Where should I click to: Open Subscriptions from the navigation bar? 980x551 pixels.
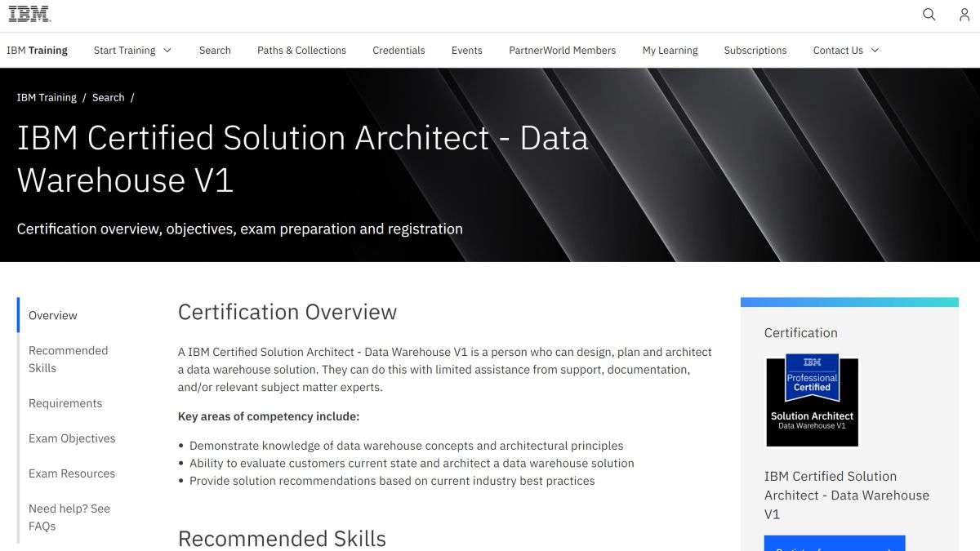coord(755,50)
